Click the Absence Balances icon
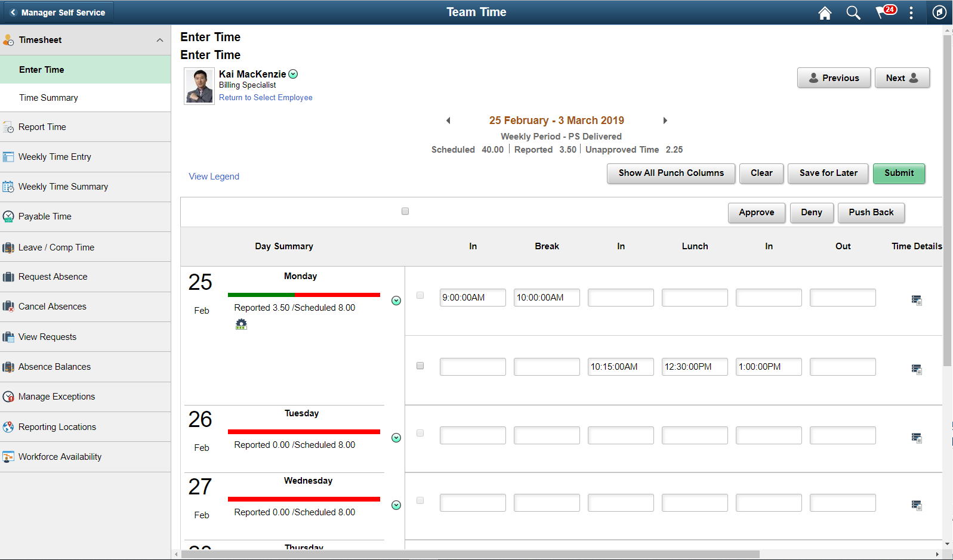 (x=8, y=367)
